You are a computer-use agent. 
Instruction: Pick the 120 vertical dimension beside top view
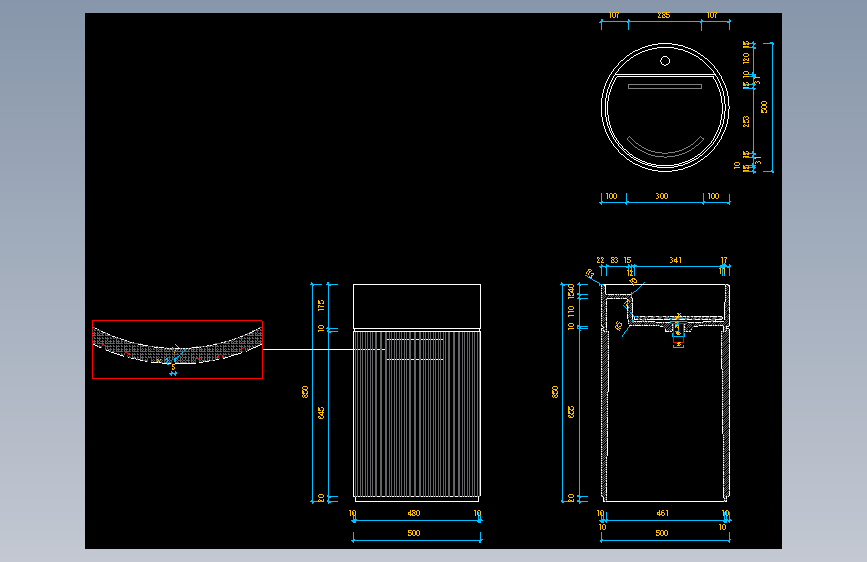[x=746, y=58]
